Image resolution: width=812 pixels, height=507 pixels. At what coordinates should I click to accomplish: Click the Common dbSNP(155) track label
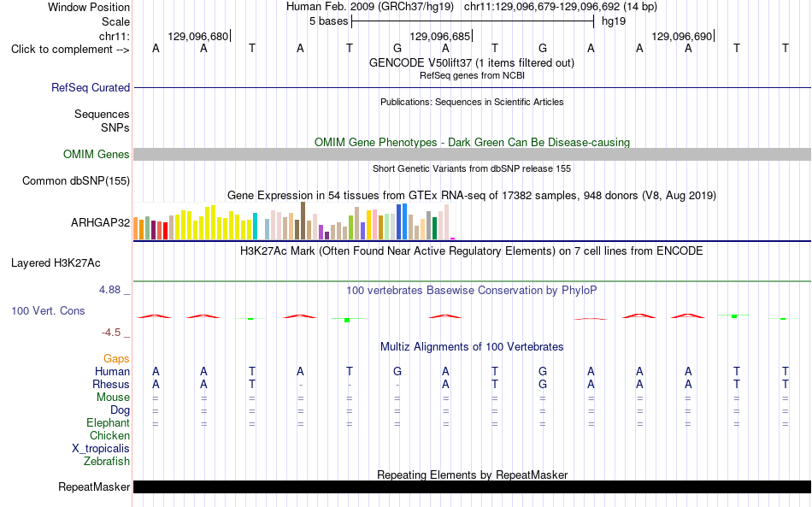[75, 180]
